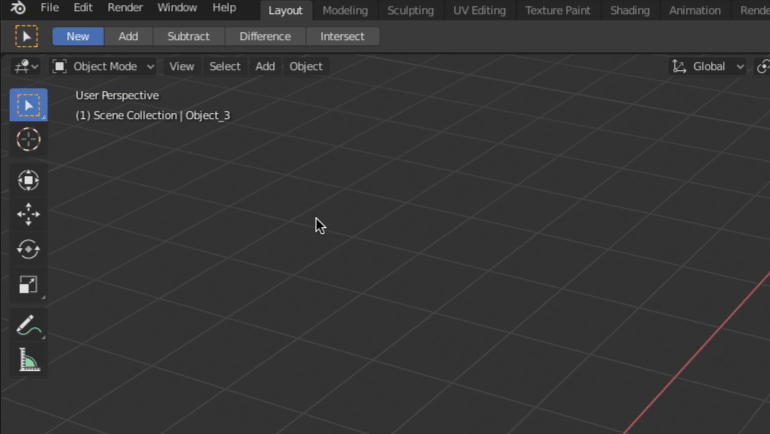This screenshot has width=770, height=434.
Task: Click the active tool Select Box header icon
Action: [27, 36]
